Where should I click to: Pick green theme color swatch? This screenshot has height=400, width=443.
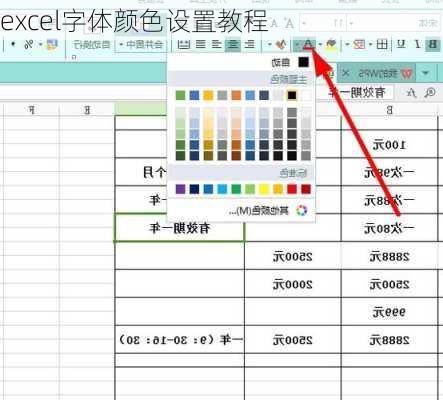tap(180, 95)
